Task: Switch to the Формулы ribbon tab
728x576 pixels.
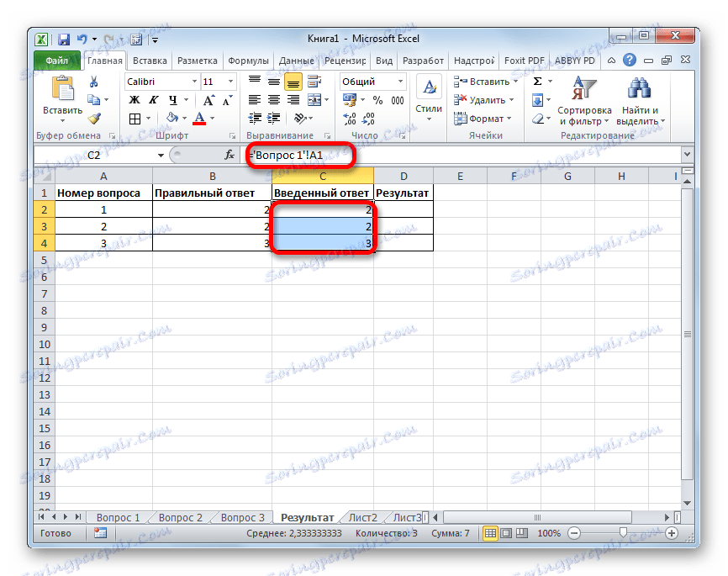Action: pyautogui.click(x=248, y=61)
